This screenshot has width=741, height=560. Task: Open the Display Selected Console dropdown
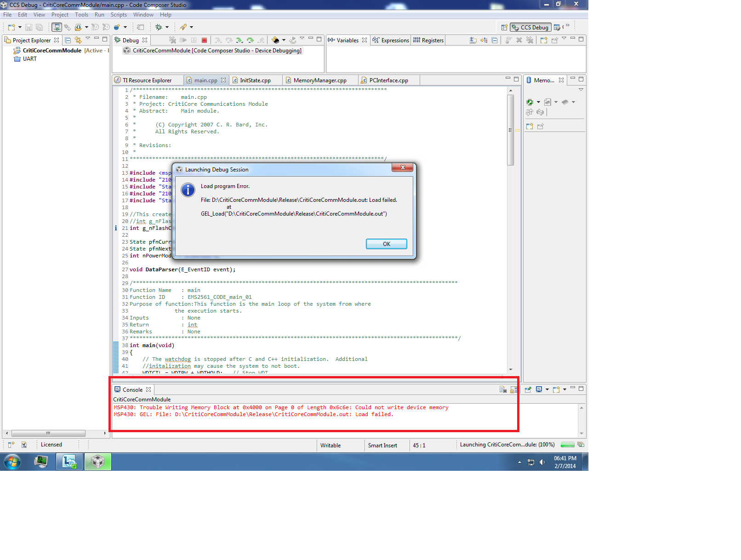pyautogui.click(x=547, y=390)
